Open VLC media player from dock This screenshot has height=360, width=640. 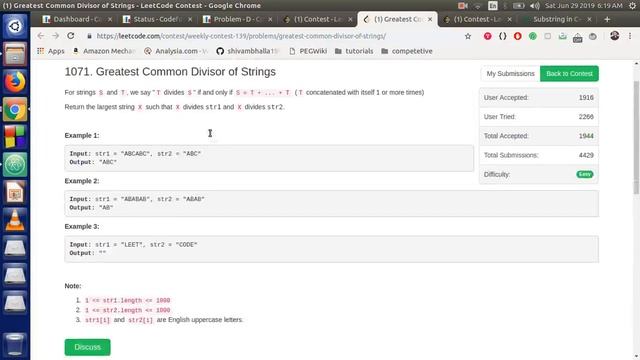[x=15, y=220]
